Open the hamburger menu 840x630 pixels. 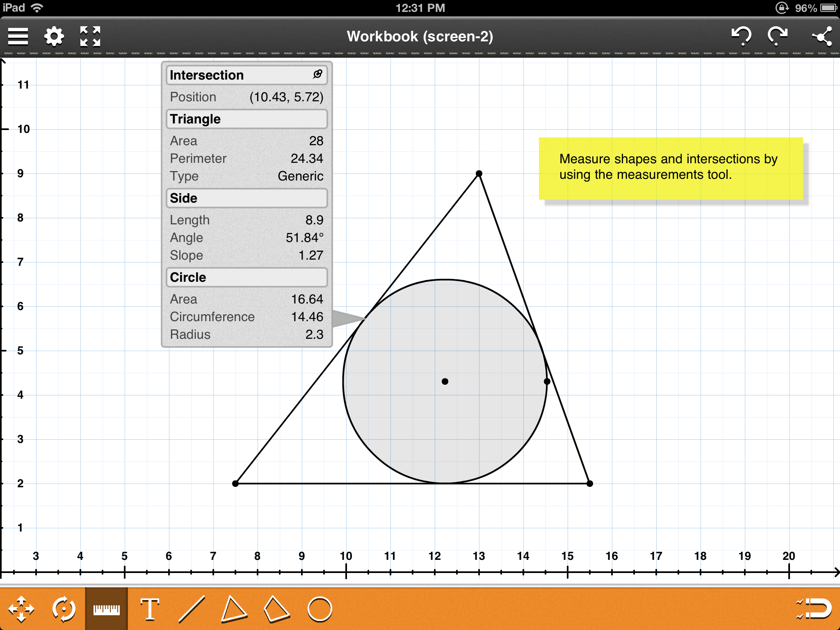point(18,37)
